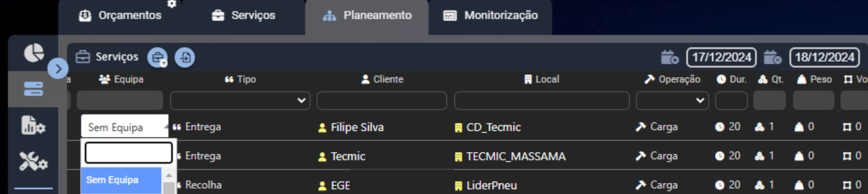The height and width of the screenshot is (194, 868).
Task: Click the end date calendar icon
Action: (772, 57)
